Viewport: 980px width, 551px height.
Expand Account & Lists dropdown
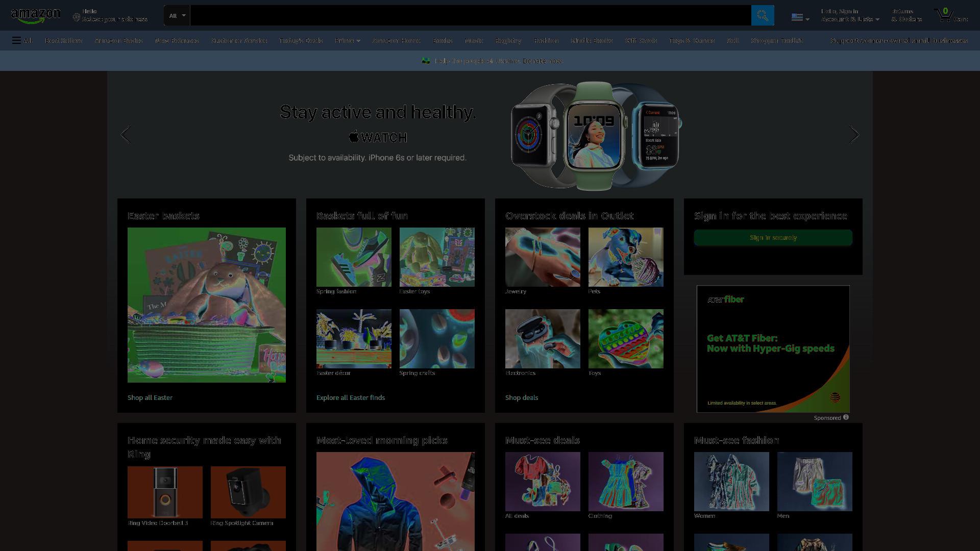click(x=850, y=15)
